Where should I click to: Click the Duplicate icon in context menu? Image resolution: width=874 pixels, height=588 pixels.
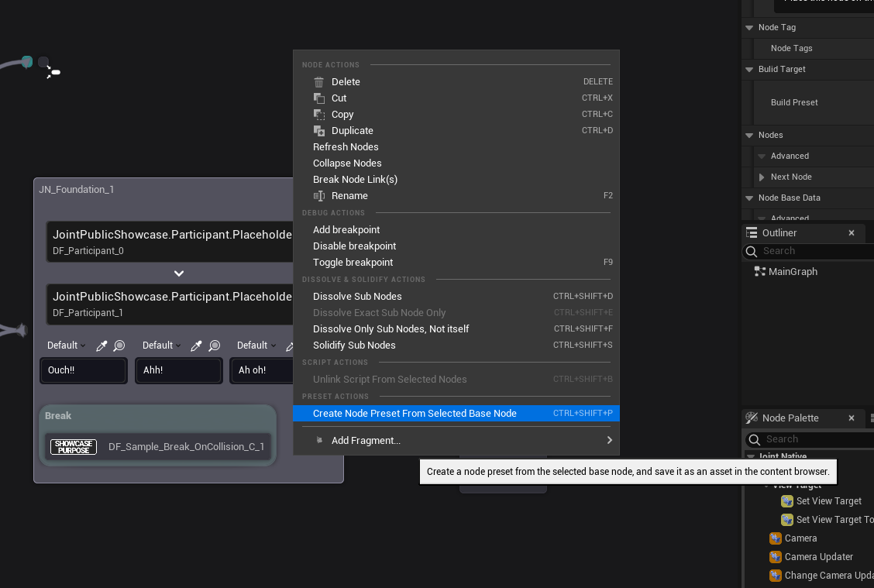tap(319, 131)
